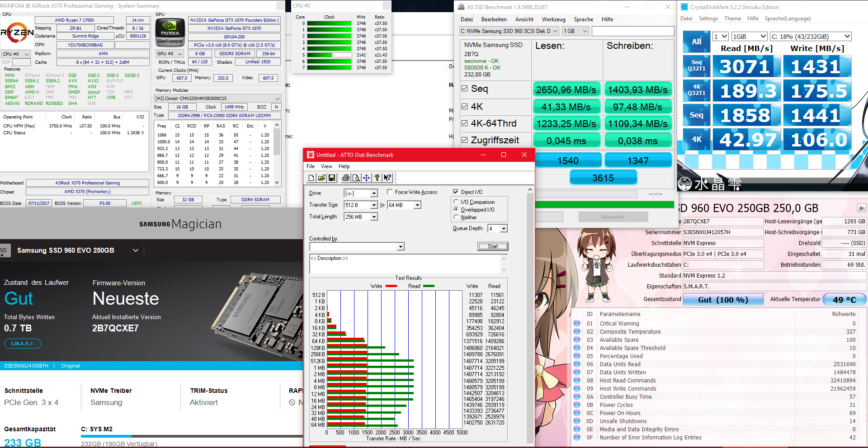Viewport: 868px width, 448px height.
Task: Click the NVIDIA GeForce logo in HWiNFO
Action: click(x=170, y=32)
